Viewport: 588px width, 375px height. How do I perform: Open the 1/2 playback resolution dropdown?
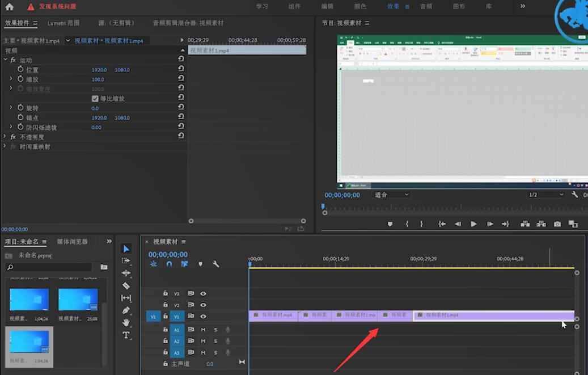tap(545, 195)
